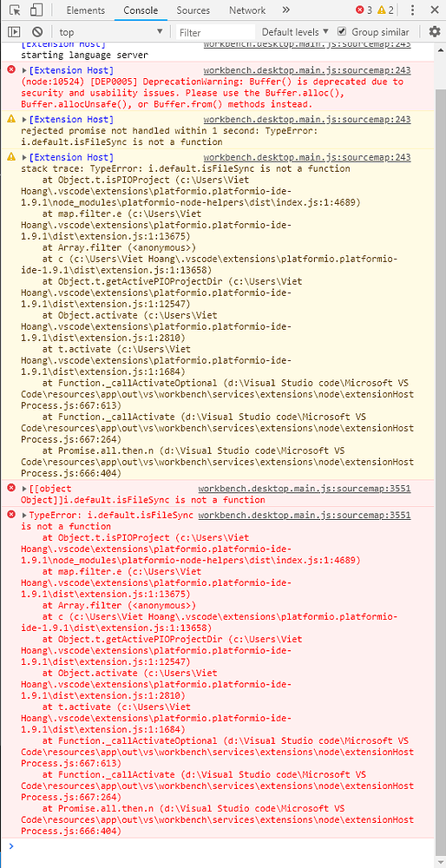Expand the [[object Object]] error entry

coord(24,489)
